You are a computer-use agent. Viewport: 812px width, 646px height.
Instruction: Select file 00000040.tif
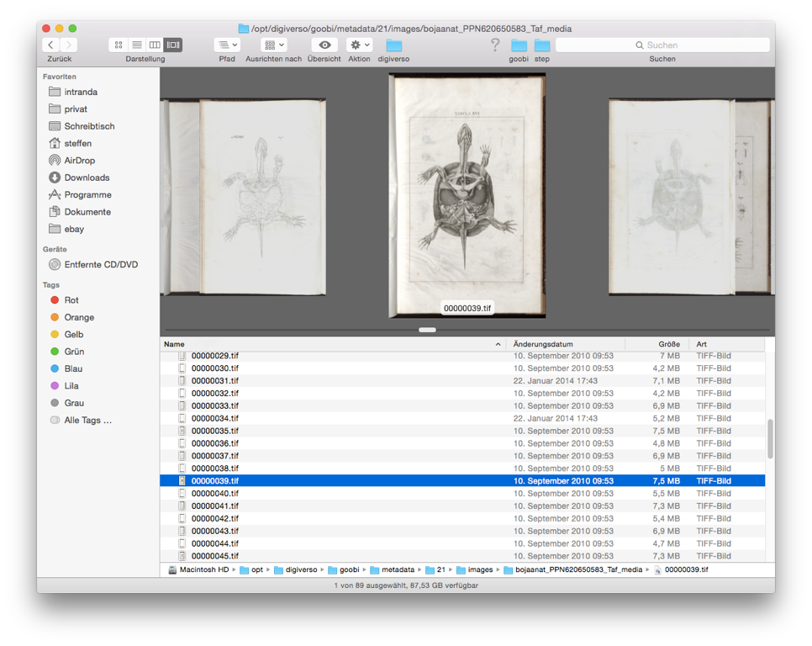[x=462, y=493]
